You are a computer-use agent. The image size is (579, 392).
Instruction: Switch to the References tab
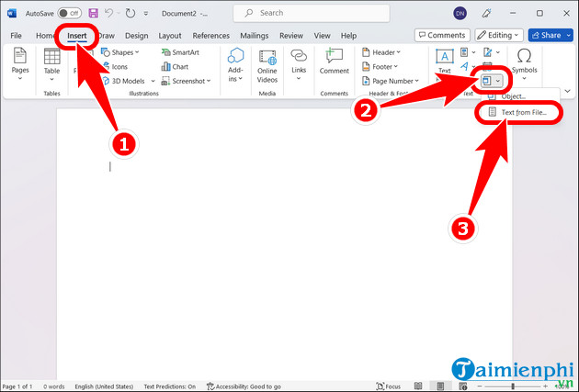[x=210, y=36]
